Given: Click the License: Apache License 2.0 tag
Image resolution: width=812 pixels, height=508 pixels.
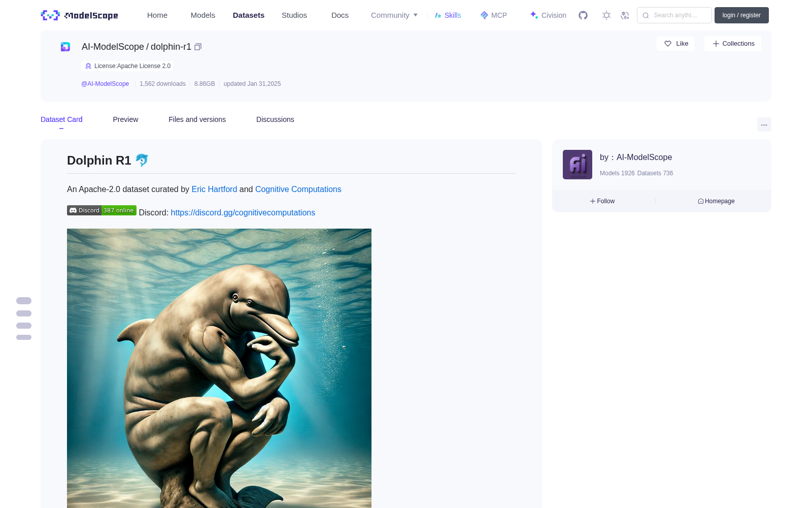Looking at the screenshot, I should 127,66.
